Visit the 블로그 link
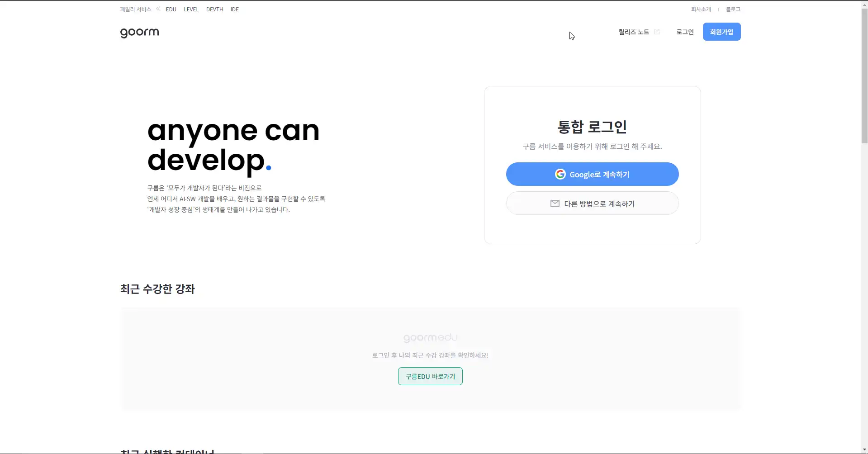The image size is (868, 454). (x=733, y=9)
